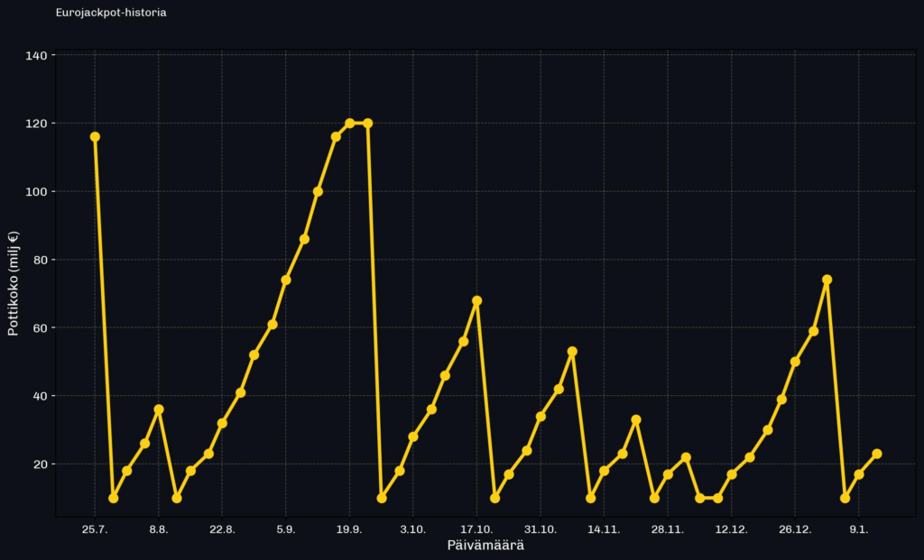Screen dimensions: 924x560
Task: Select the 31.10. date label
Action: [541, 529]
